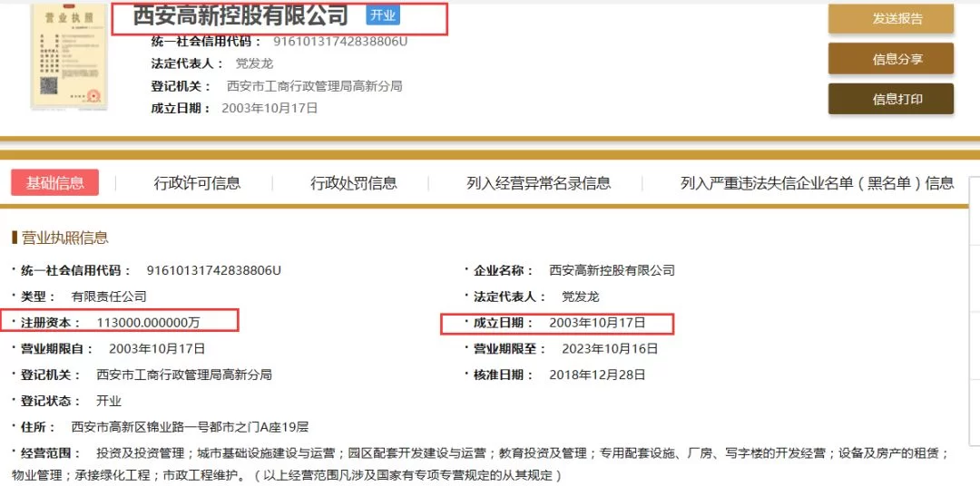Click the 信息打印 button
The width and height of the screenshot is (980, 486).
[x=890, y=99]
